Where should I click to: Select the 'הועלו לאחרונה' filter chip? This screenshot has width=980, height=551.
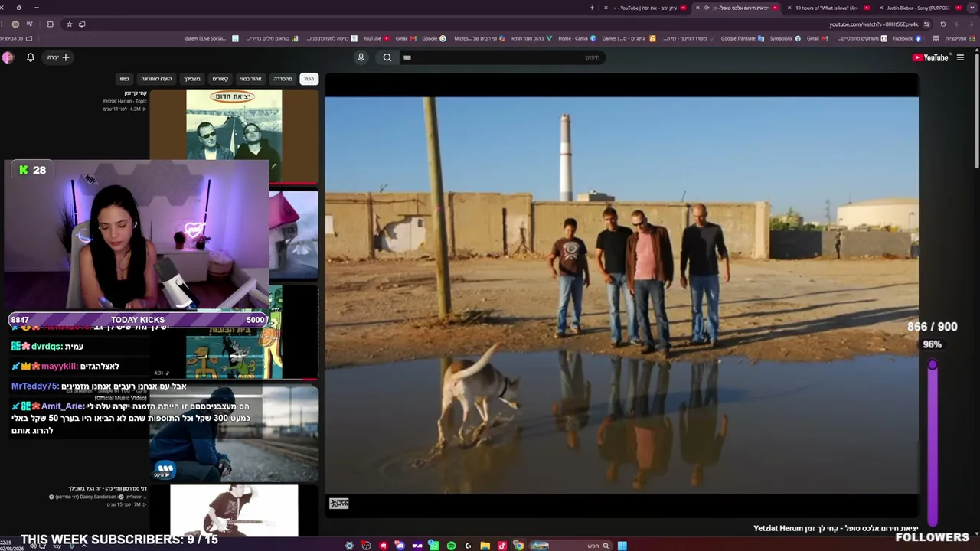pyautogui.click(x=156, y=79)
